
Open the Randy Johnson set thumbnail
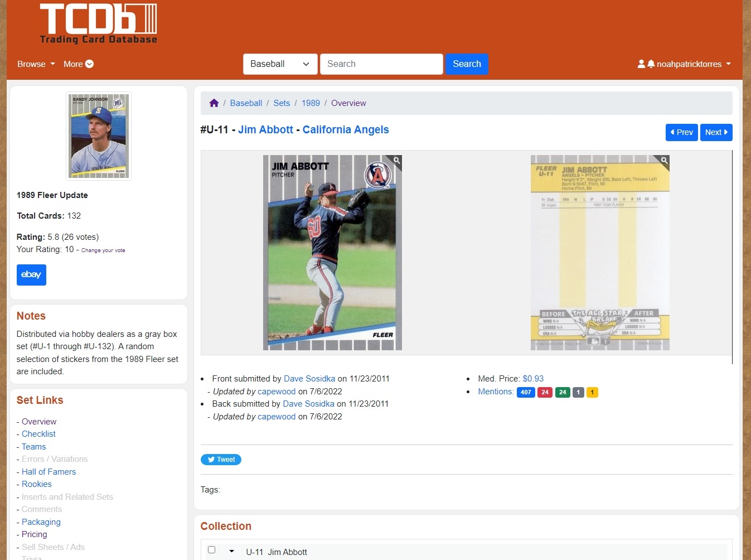(x=99, y=136)
